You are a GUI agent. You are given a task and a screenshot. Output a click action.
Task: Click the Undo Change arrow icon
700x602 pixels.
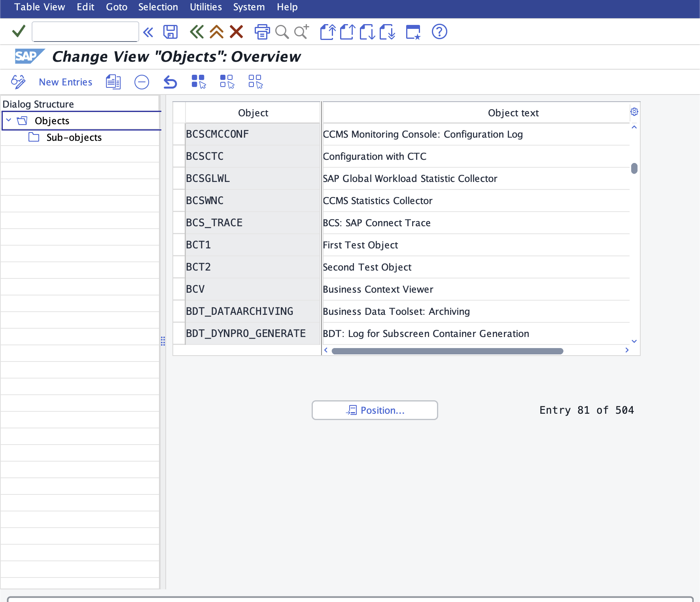(x=170, y=82)
